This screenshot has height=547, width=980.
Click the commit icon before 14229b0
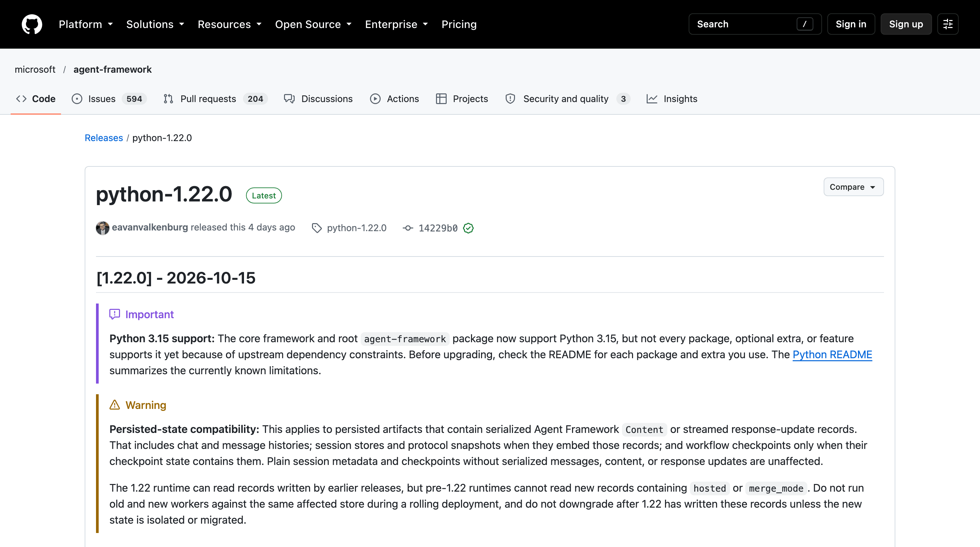[408, 228]
